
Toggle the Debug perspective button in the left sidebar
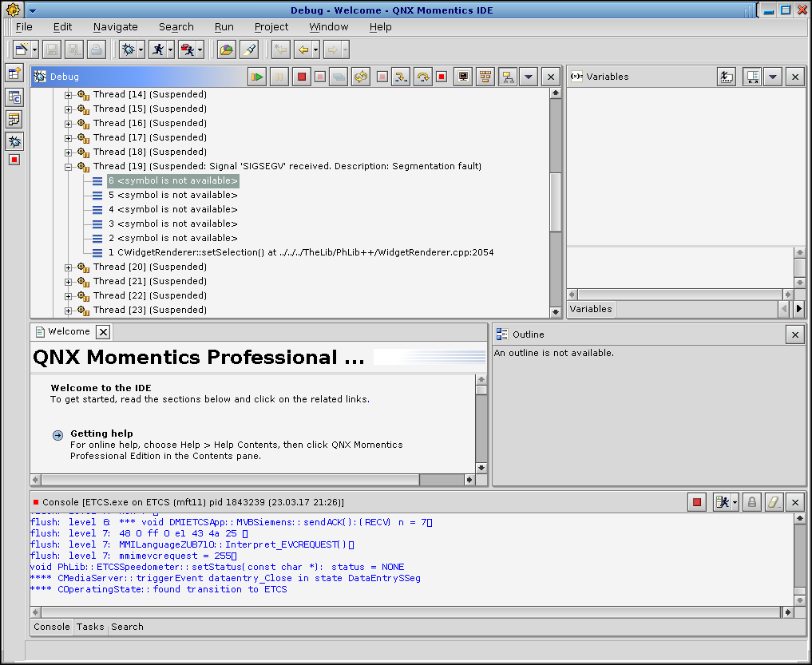(14, 141)
